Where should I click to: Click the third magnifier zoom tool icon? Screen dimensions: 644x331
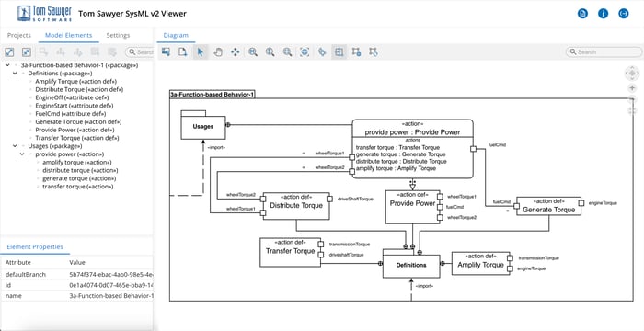(287, 51)
